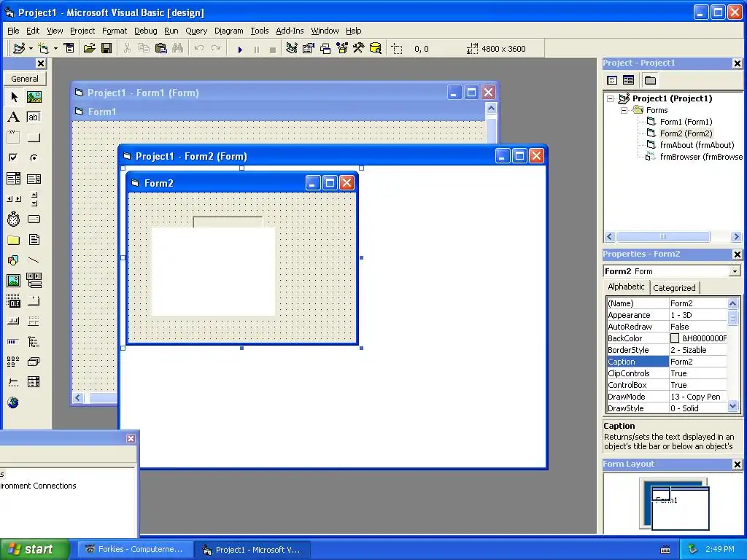747x560 pixels.
Task: Open the Add-Ins menu
Action: [x=290, y=31]
